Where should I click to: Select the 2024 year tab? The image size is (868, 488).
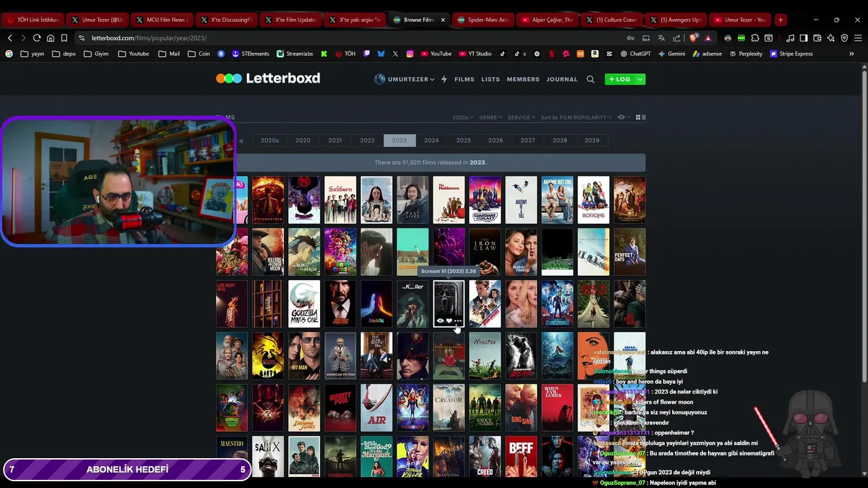click(431, 140)
